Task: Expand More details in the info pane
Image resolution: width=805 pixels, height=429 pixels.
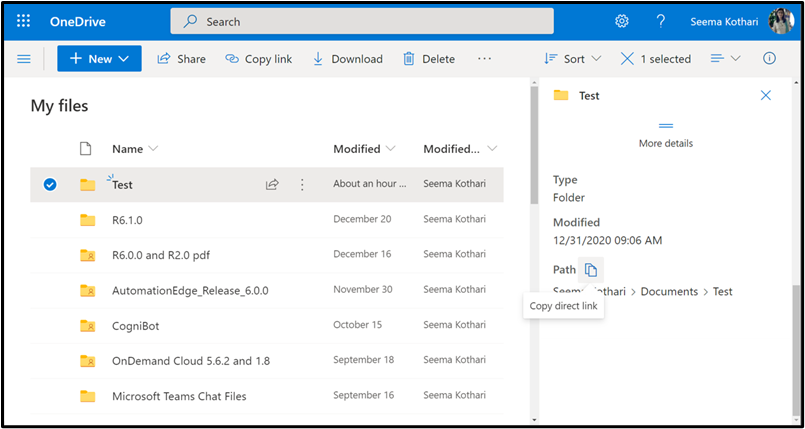Action: point(665,135)
